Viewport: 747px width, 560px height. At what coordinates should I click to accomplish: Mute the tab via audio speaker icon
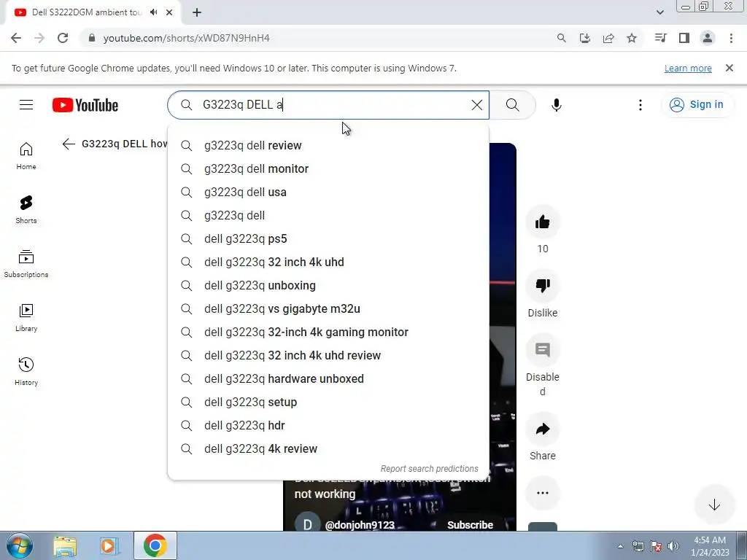[x=153, y=12]
